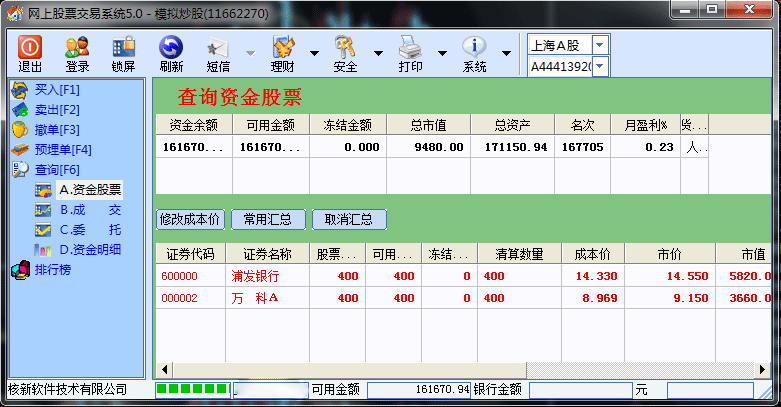Select 卖出[F2] in the sidebar
The image size is (781, 407).
[x=56, y=109]
